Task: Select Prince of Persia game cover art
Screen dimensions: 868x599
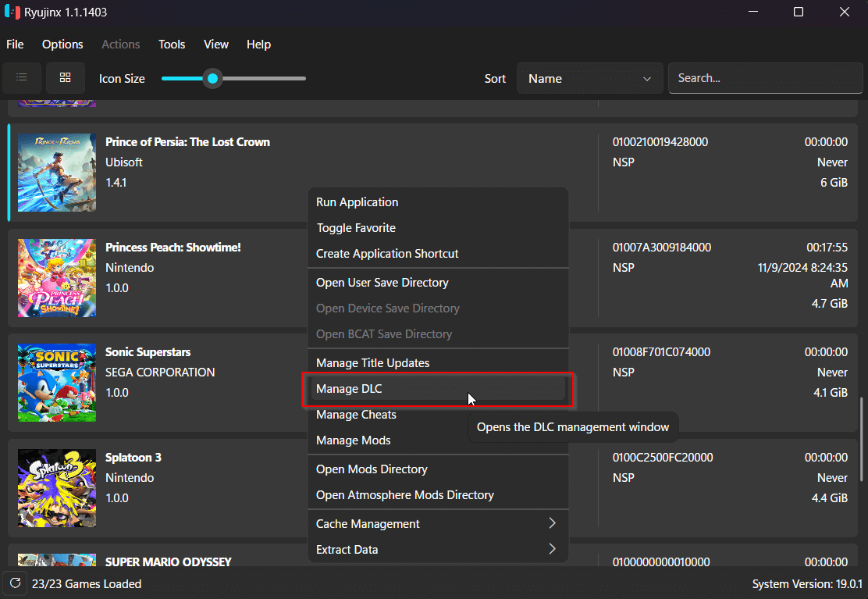Action: click(57, 172)
